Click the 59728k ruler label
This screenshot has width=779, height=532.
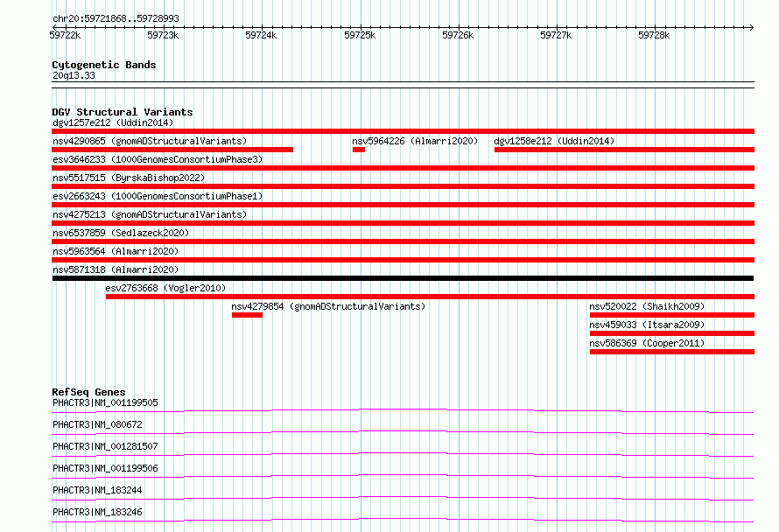tap(654, 35)
